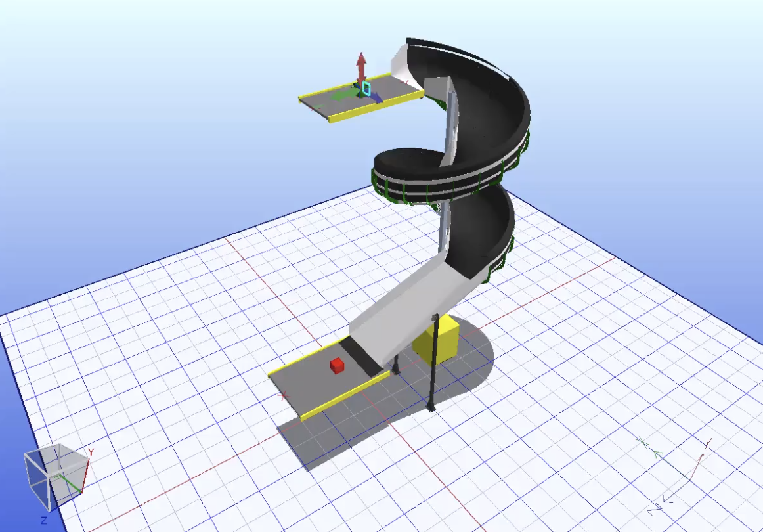Click the black support leg on the floor

click(433, 368)
